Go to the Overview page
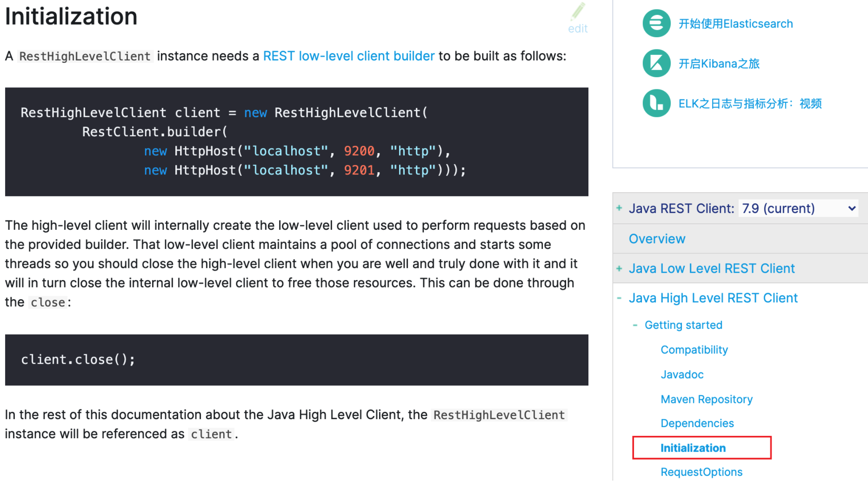 pos(657,239)
